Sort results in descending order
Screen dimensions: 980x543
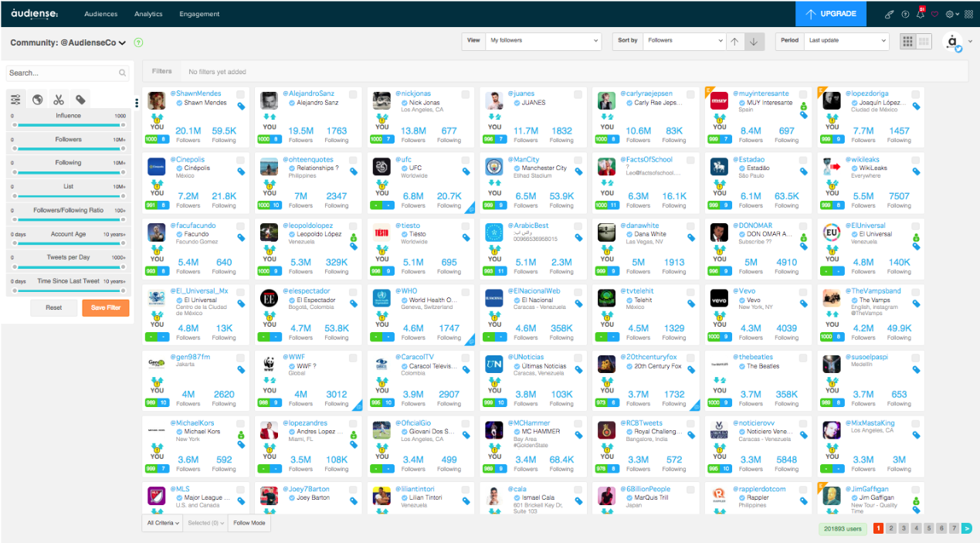point(754,41)
